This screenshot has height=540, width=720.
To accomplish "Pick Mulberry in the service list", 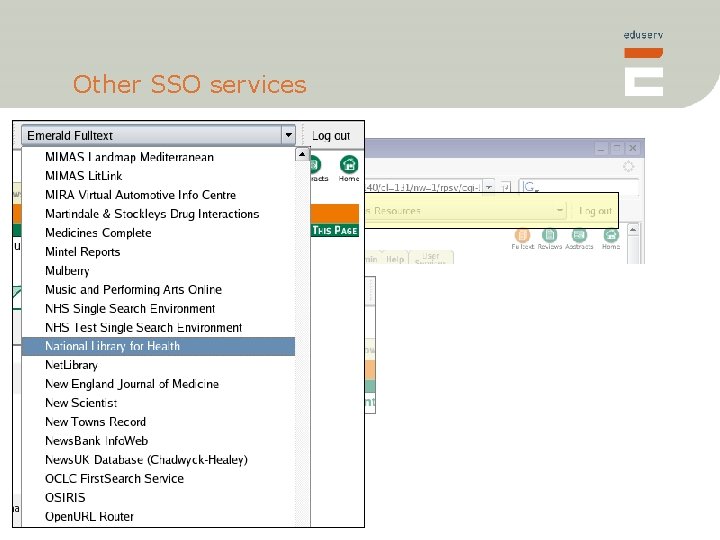I will 67,270.
